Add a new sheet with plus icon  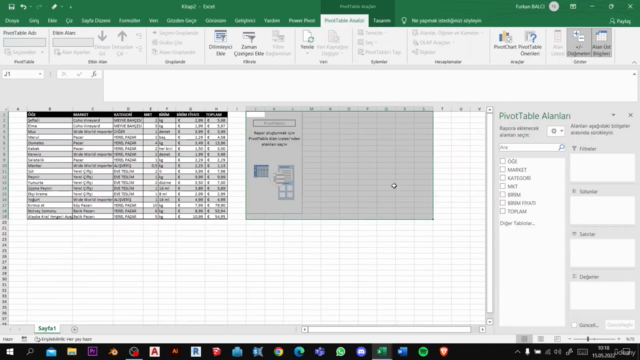pyautogui.click(x=74, y=329)
